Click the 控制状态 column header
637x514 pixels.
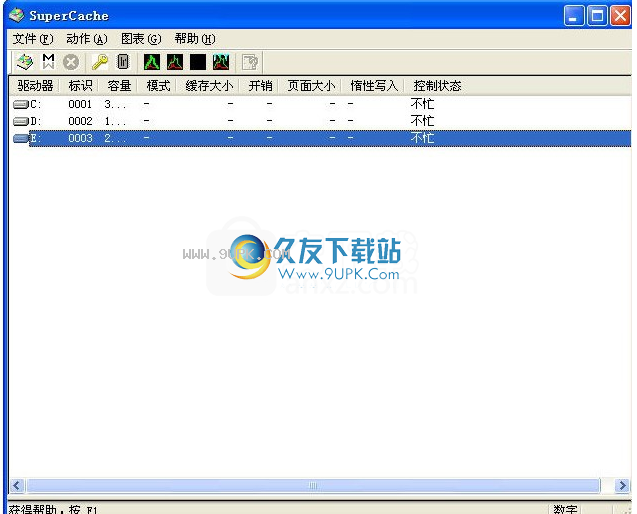(437, 86)
